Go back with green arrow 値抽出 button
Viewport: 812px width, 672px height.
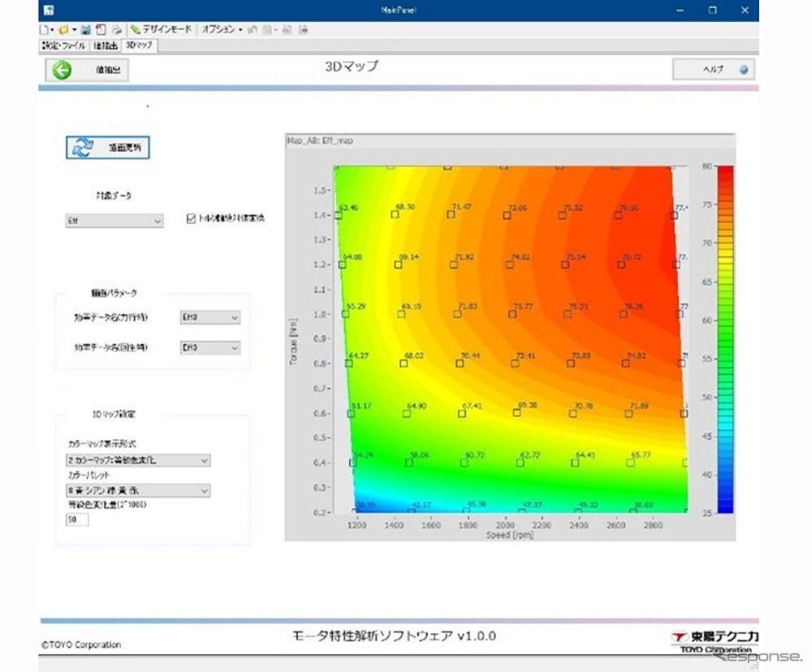click(x=87, y=70)
